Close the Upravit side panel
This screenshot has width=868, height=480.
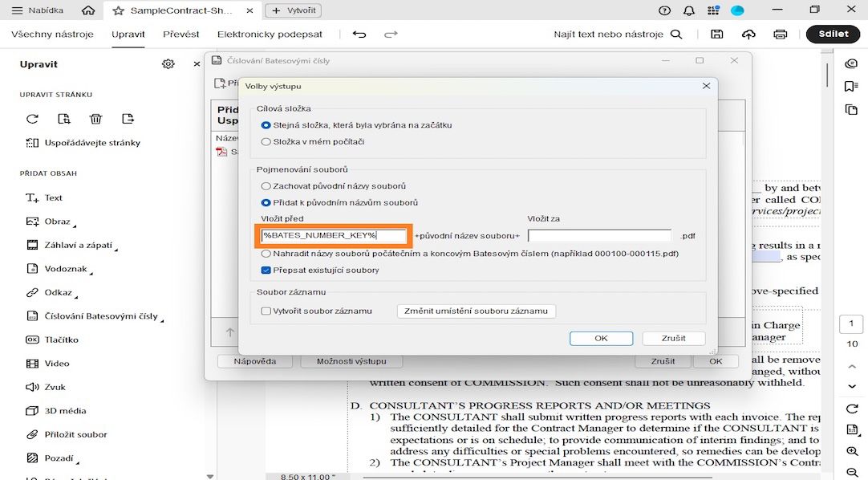(x=197, y=64)
